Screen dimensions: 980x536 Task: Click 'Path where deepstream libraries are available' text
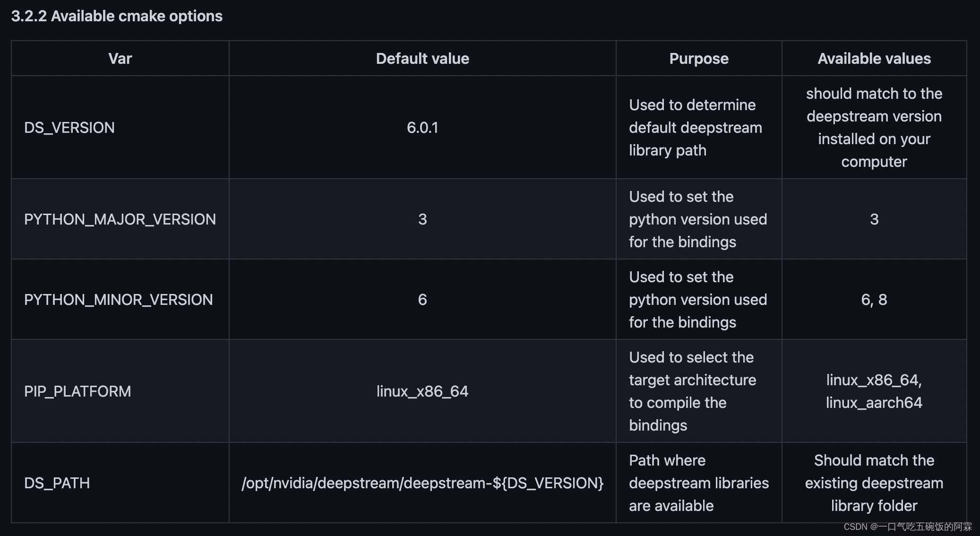pyautogui.click(x=699, y=483)
